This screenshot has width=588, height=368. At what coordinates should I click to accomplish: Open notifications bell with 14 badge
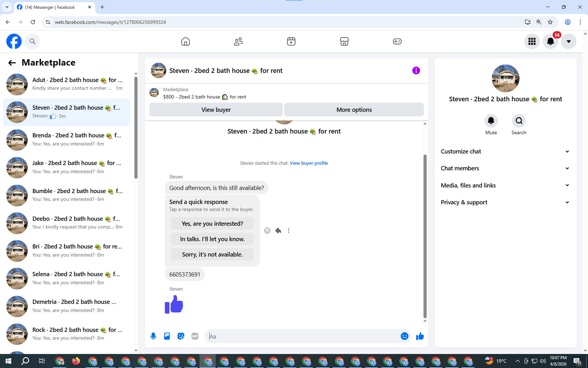[x=551, y=41]
